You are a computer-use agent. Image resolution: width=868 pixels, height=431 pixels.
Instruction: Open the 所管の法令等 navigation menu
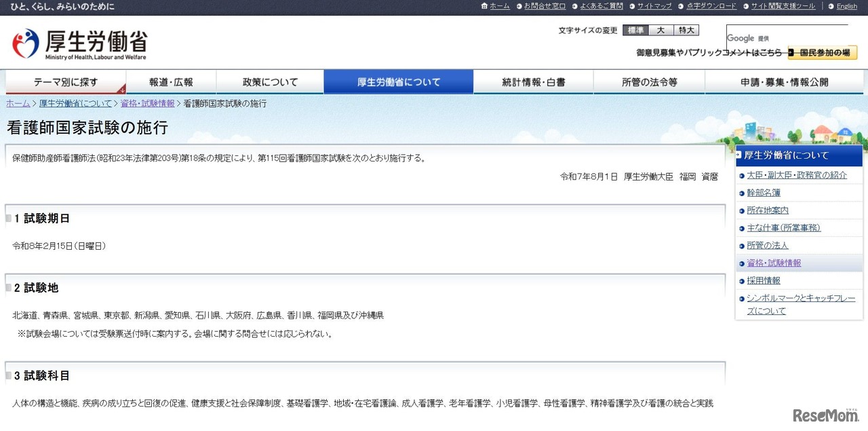[649, 81]
